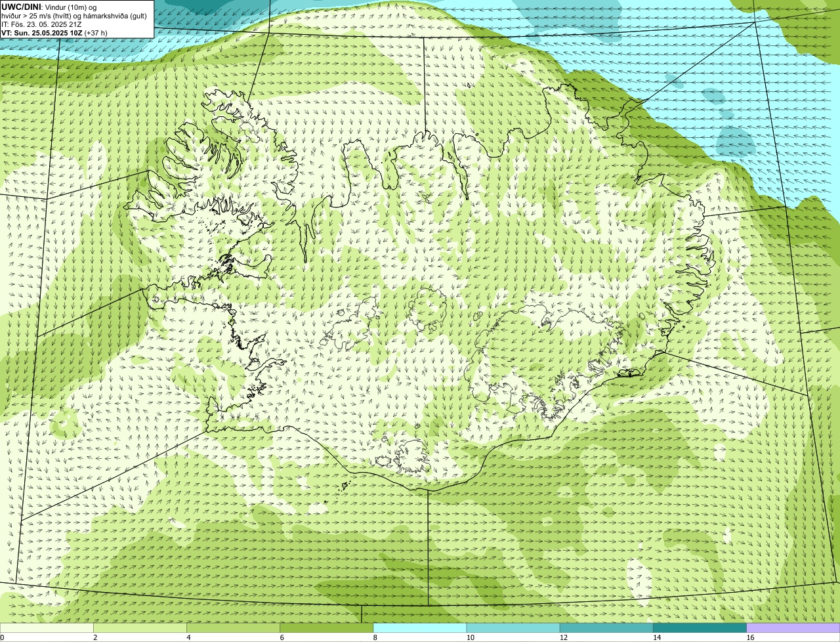Image resolution: width=840 pixels, height=642 pixels.
Task: Click the lavender legend segment above 16 m/s
Action: point(793,628)
